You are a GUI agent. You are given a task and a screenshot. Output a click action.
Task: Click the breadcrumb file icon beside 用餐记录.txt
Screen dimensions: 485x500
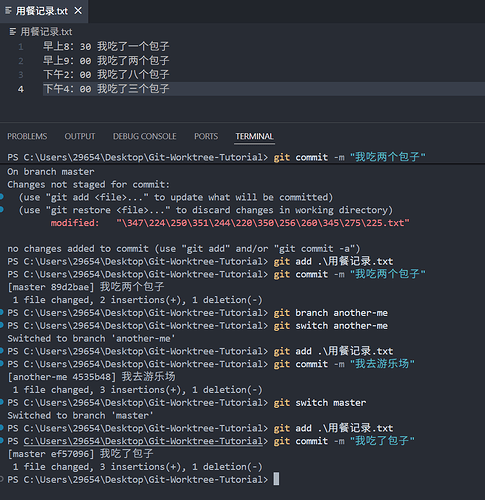pyautogui.click(x=13, y=32)
